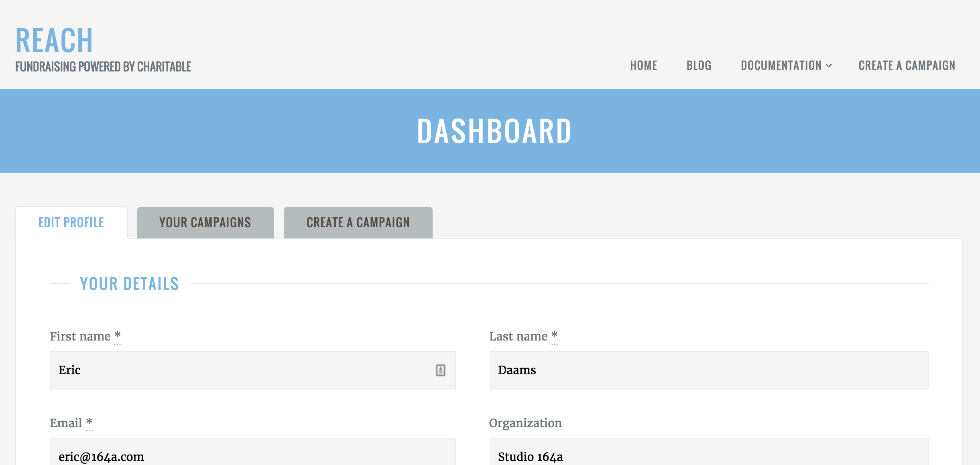Viewport: 980px width, 465px height.
Task: Open the Documentation menu item
Action: point(781,65)
